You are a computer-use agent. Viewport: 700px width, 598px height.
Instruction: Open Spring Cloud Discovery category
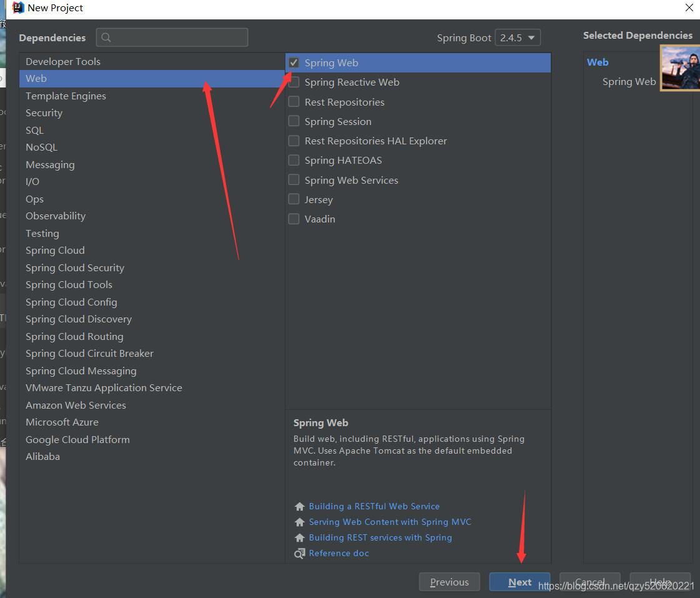(152, 319)
